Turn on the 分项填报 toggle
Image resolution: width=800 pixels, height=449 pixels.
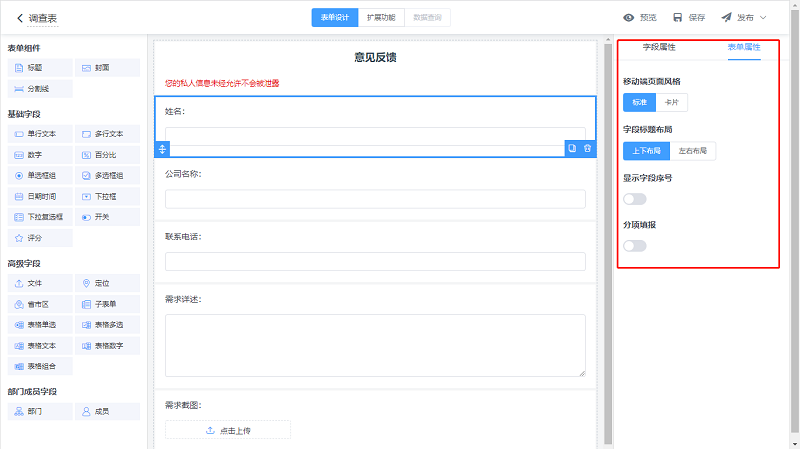point(634,246)
